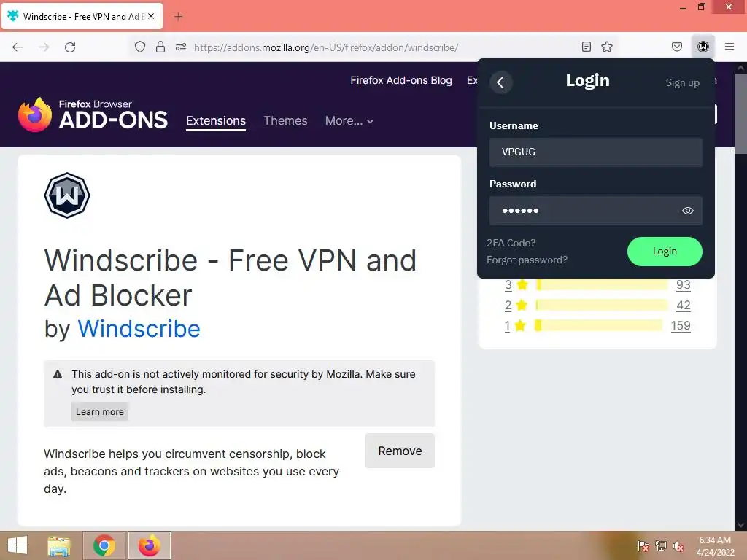Select the Windscribe browser tab

pyautogui.click(x=82, y=17)
